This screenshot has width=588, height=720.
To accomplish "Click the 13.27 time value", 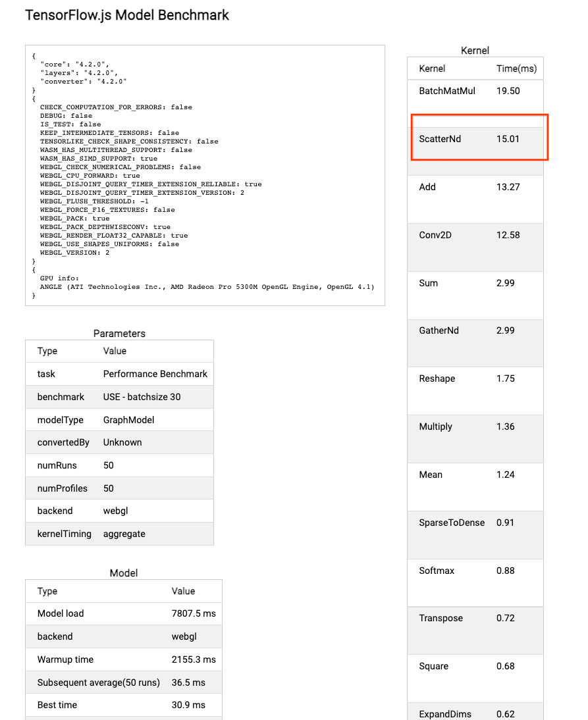I will (508, 187).
